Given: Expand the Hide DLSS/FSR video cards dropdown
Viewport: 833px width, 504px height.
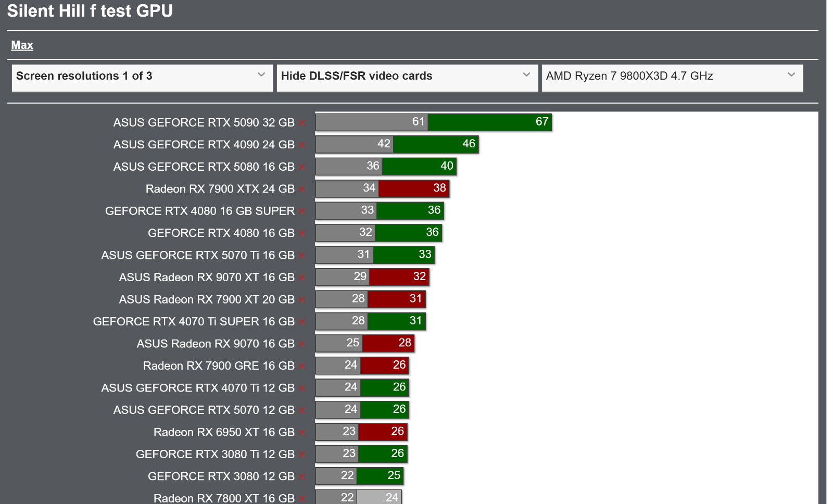Looking at the screenshot, I should [x=407, y=78].
